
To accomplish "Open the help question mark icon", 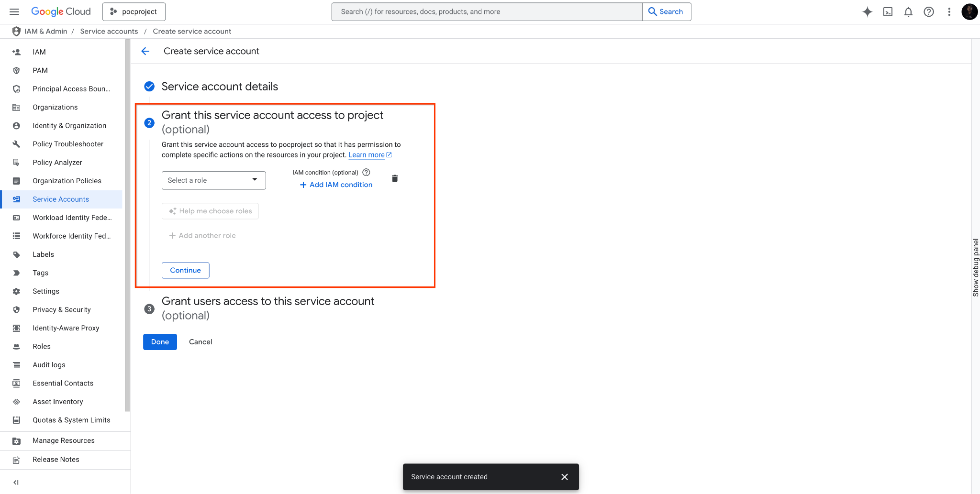I will point(929,11).
